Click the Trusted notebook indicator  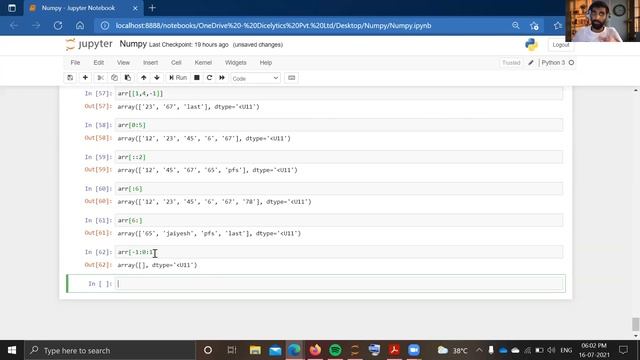(511, 62)
